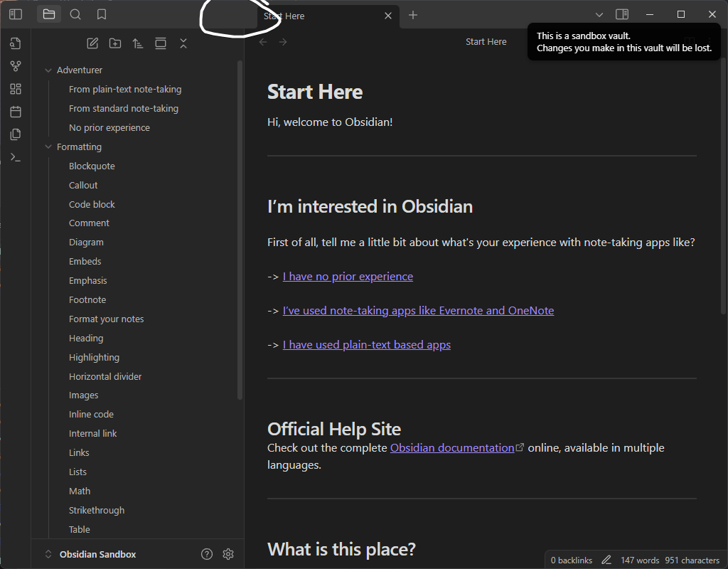This screenshot has height=569, width=728.
Task: Open today's daily note calendar icon
Action: pos(16,112)
